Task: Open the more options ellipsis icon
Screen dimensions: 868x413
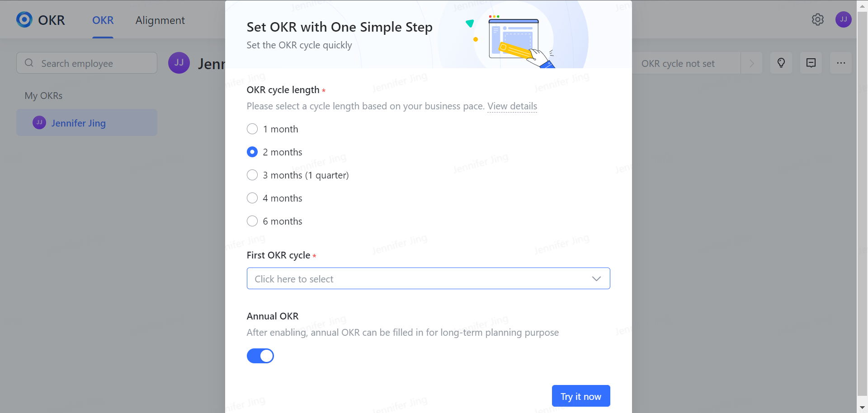Action: tap(841, 63)
